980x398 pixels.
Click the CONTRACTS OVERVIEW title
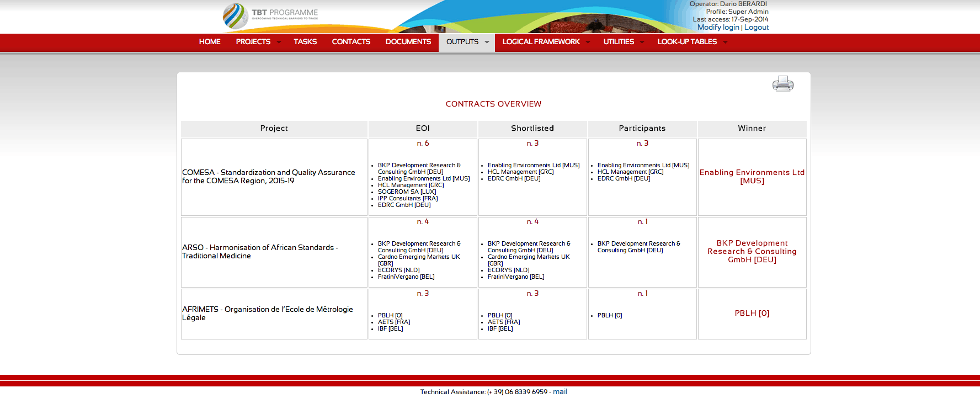pyautogui.click(x=493, y=104)
